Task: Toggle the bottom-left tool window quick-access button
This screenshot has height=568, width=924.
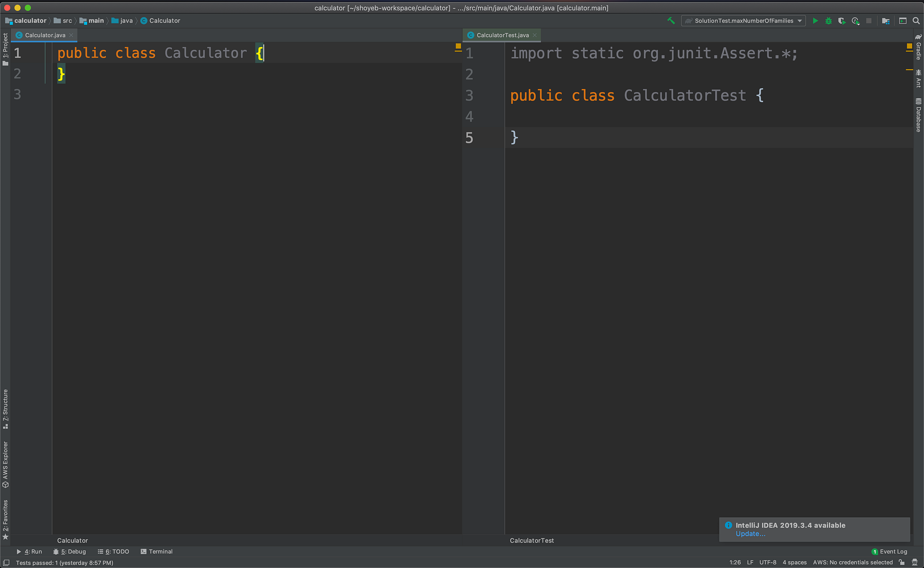Action: 6,562
